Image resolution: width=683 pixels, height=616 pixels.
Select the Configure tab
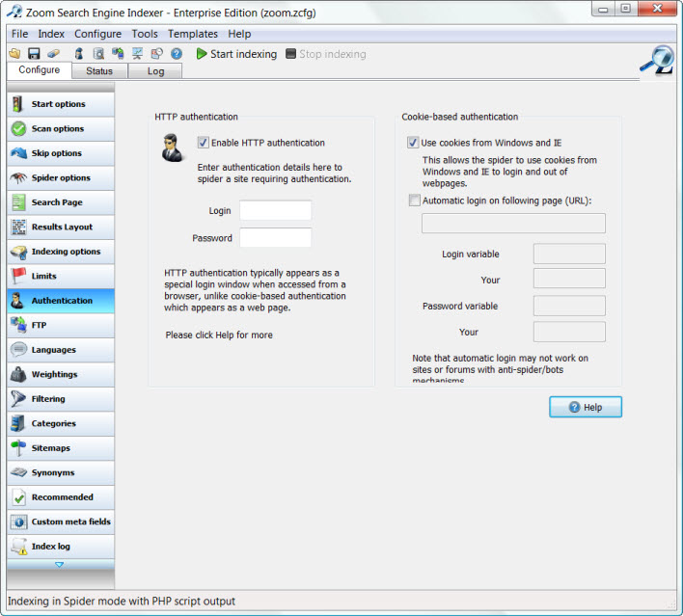point(40,70)
